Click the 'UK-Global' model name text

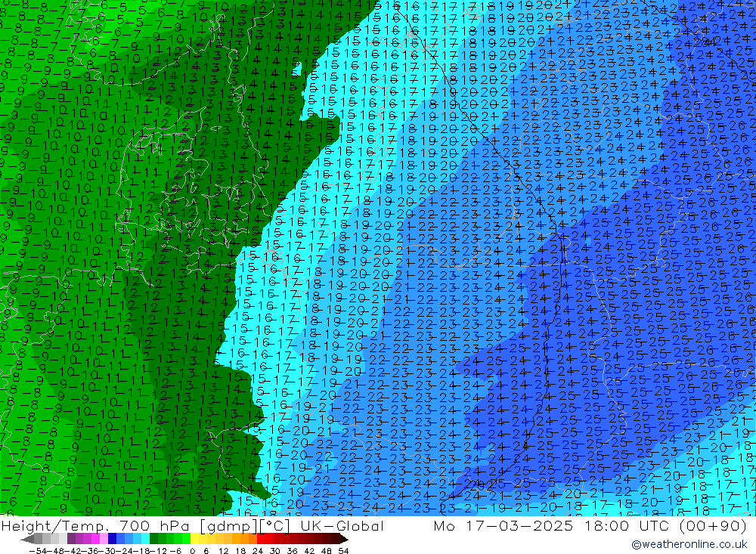342,526
